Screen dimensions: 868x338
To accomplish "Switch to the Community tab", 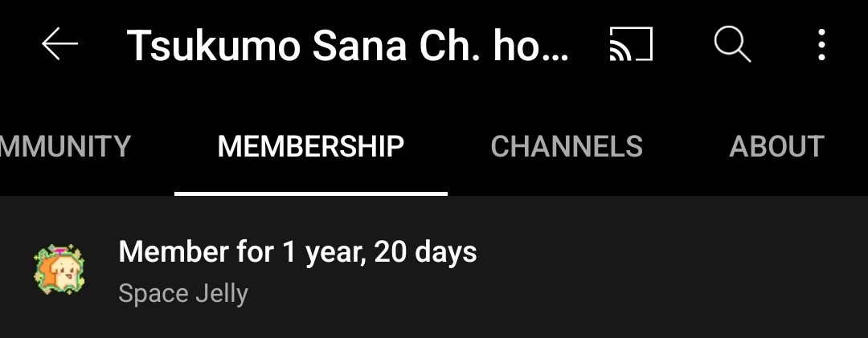I will tap(65, 147).
